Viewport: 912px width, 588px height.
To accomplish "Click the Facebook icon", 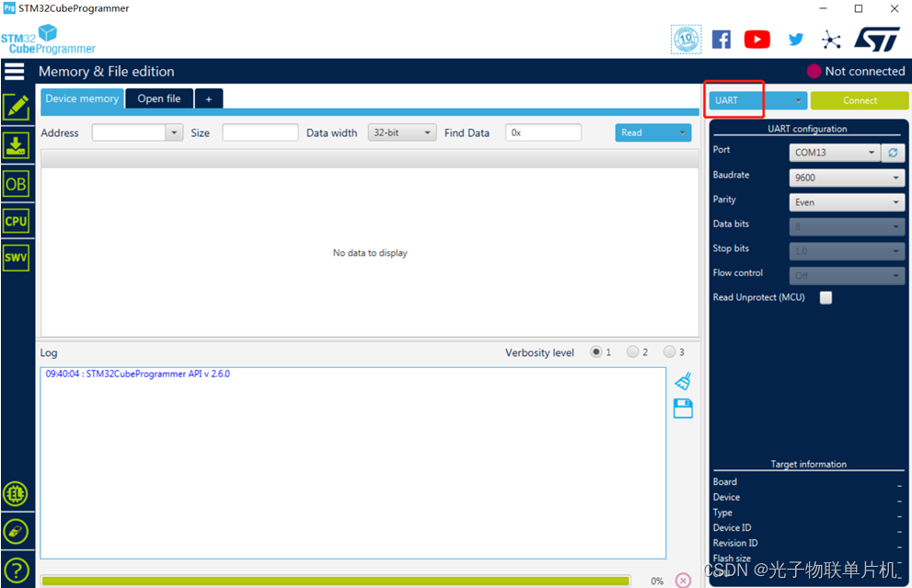I will [x=722, y=40].
